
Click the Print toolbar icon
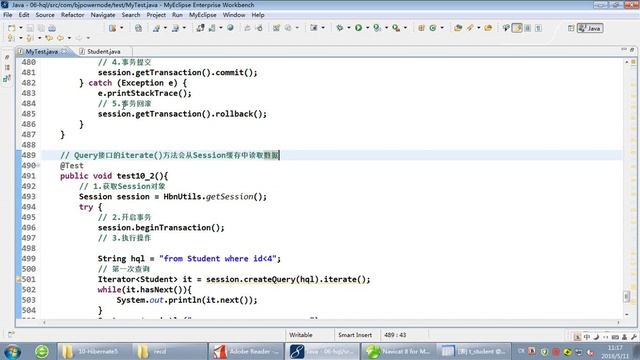click(x=52, y=28)
